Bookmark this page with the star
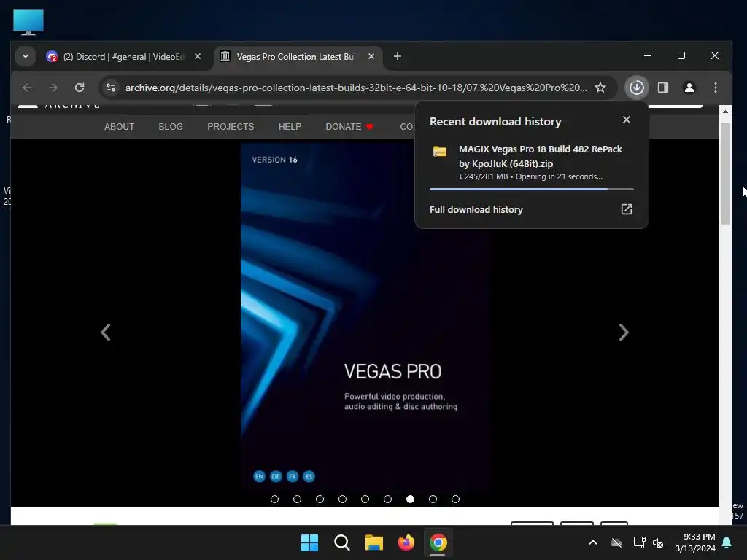The image size is (747, 560). 600,87
